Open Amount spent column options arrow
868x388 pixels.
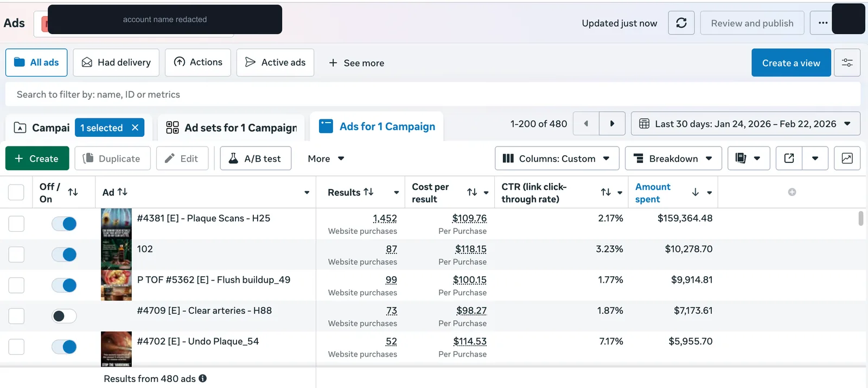710,193
